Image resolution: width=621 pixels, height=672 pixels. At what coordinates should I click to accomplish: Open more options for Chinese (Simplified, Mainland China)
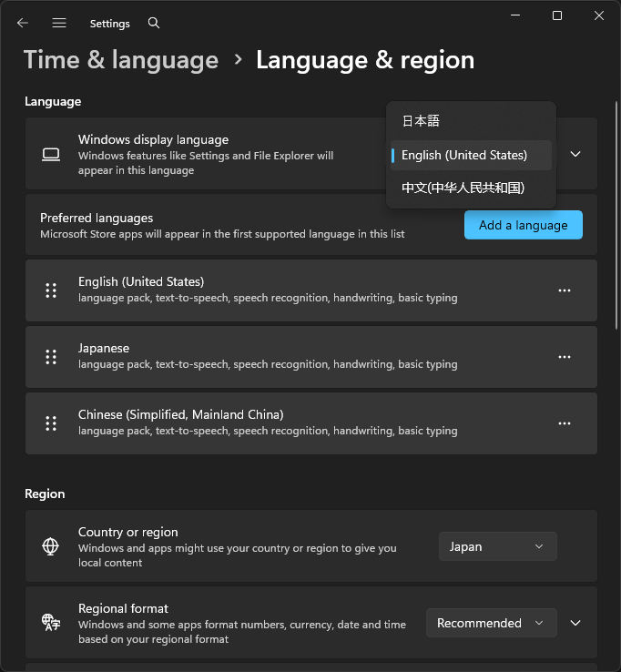(x=565, y=423)
